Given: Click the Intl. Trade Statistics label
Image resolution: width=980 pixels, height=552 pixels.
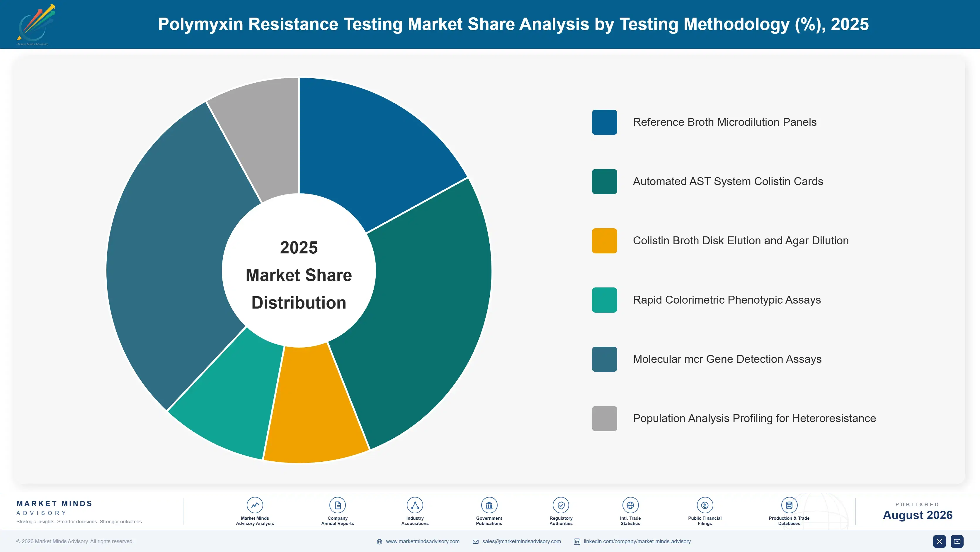Looking at the screenshot, I should (x=630, y=521).
